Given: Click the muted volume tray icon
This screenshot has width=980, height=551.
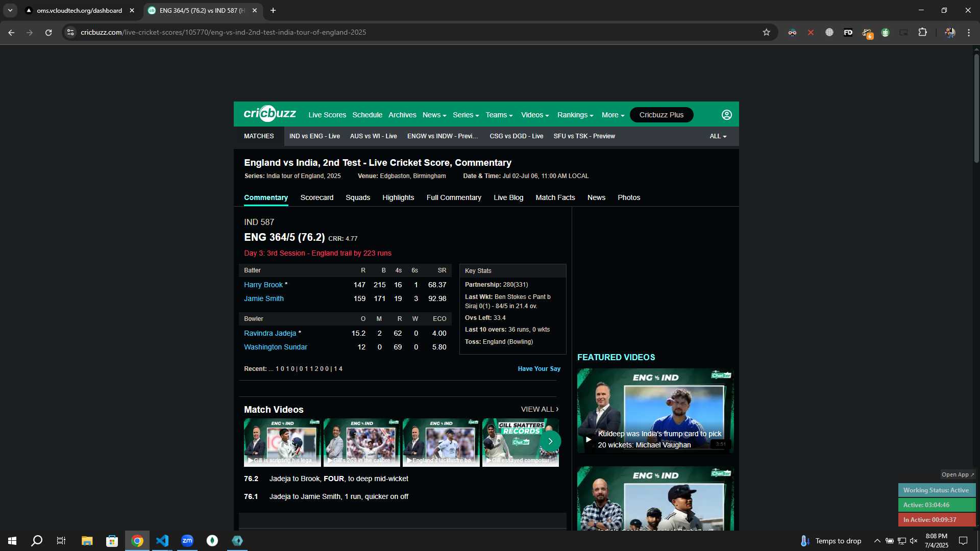Looking at the screenshot, I should 914,541.
